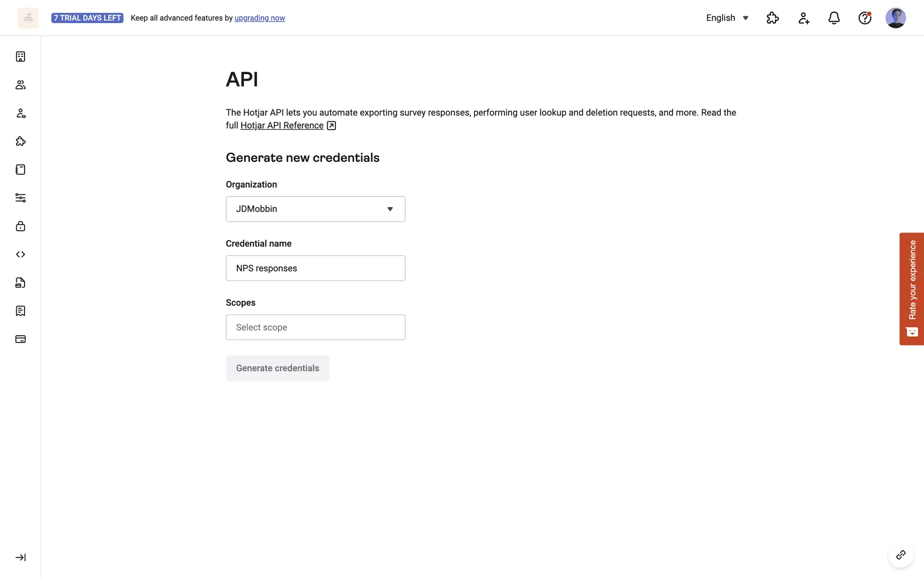Image resolution: width=924 pixels, height=578 pixels.
Task: Open the Select scope dropdown field
Action: pyautogui.click(x=315, y=328)
